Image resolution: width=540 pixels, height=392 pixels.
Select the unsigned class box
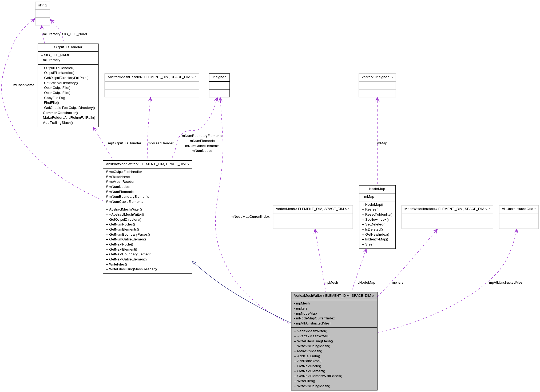pos(219,77)
